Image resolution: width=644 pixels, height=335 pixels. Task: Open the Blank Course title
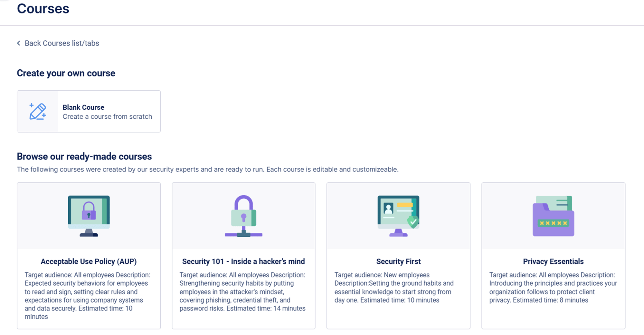[x=83, y=107]
